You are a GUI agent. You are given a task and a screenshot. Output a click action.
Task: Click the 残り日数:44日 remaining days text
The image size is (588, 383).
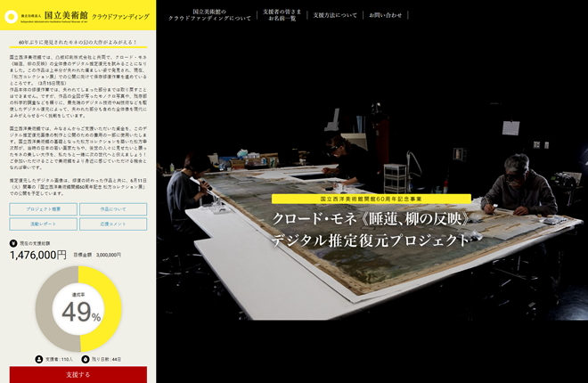click(x=107, y=359)
